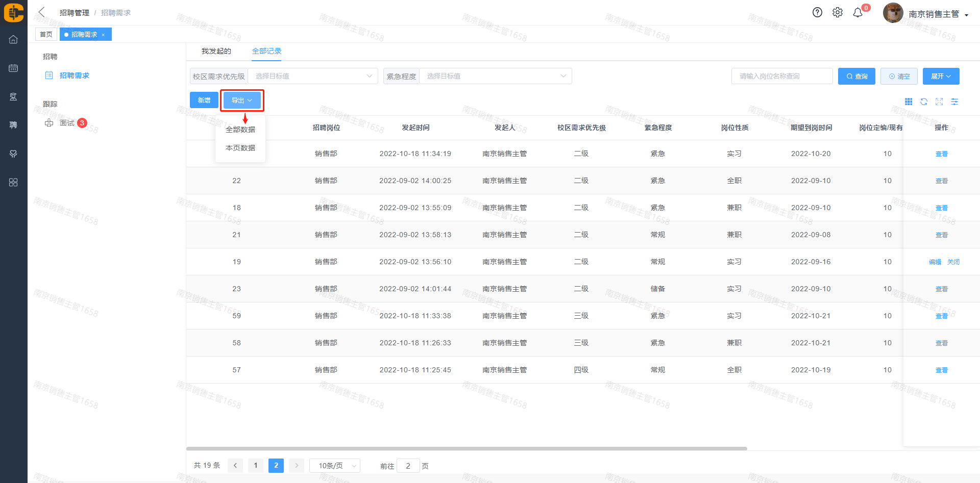Open the 校区需求优先级 dropdown
This screenshot has width=980, height=483.
pyautogui.click(x=312, y=76)
